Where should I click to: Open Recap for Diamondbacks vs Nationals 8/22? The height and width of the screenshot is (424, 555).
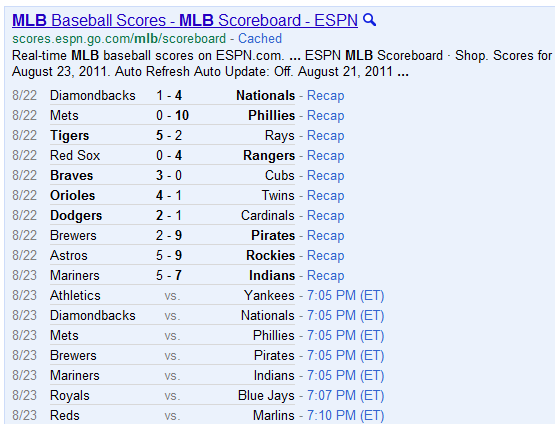(325, 96)
